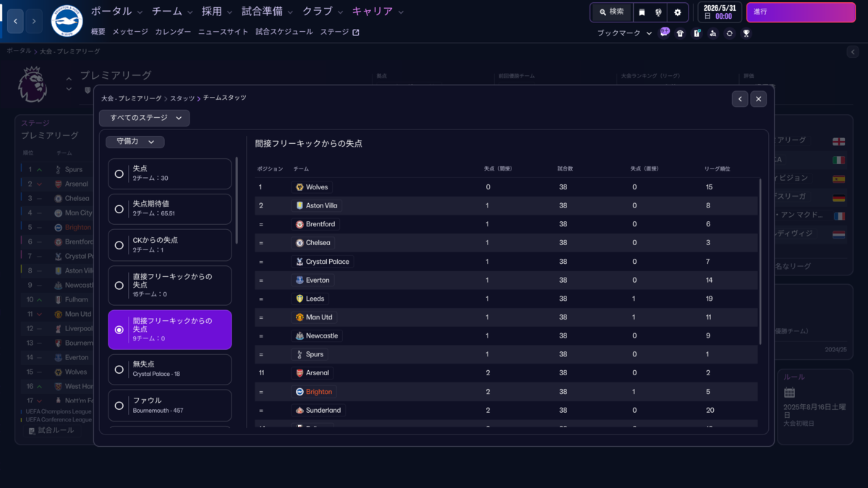Click the Everton club badge in table

[299, 280]
